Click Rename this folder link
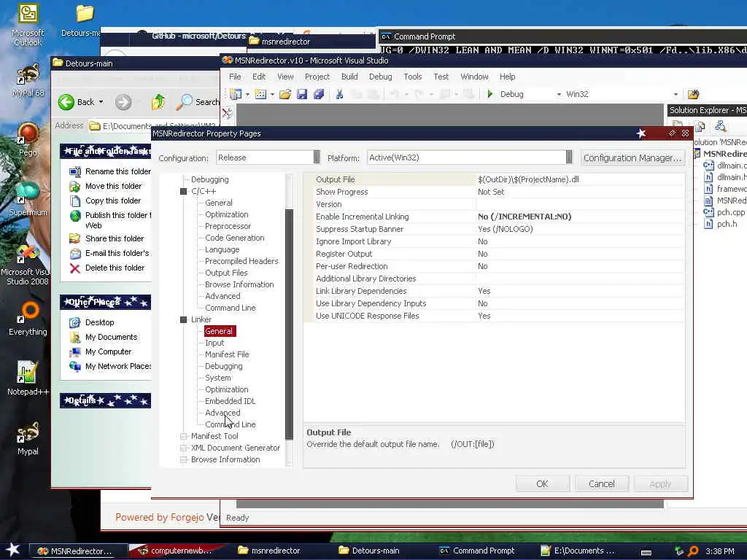This screenshot has width=747, height=560. [x=117, y=171]
